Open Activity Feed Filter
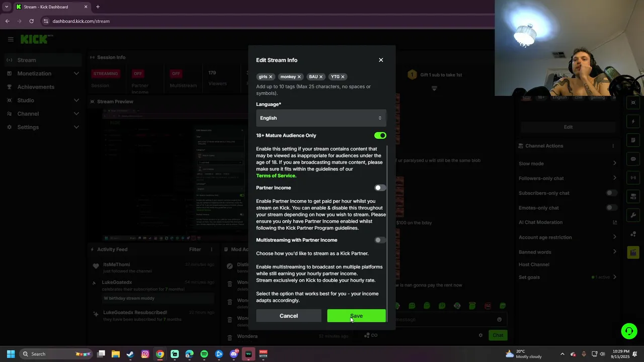644x362 pixels. point(195,249)
